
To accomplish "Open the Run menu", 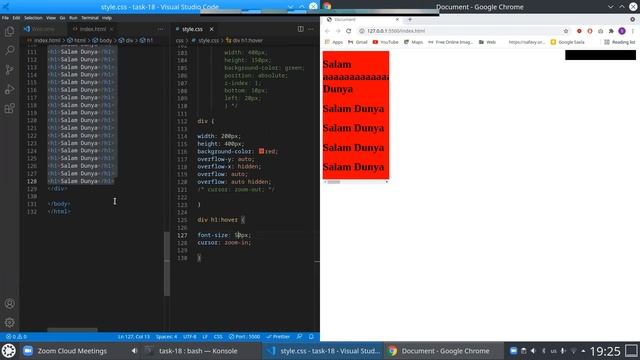I will point(73,18).
